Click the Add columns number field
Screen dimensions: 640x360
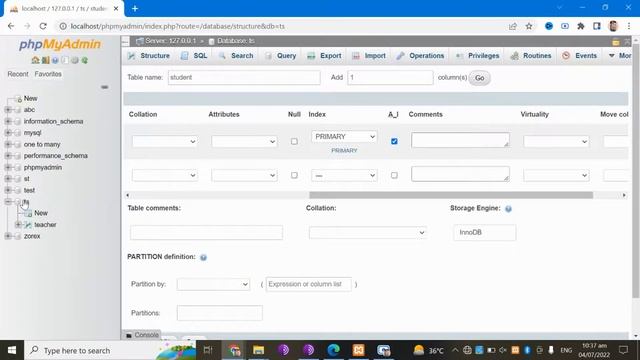coord(390,78)
